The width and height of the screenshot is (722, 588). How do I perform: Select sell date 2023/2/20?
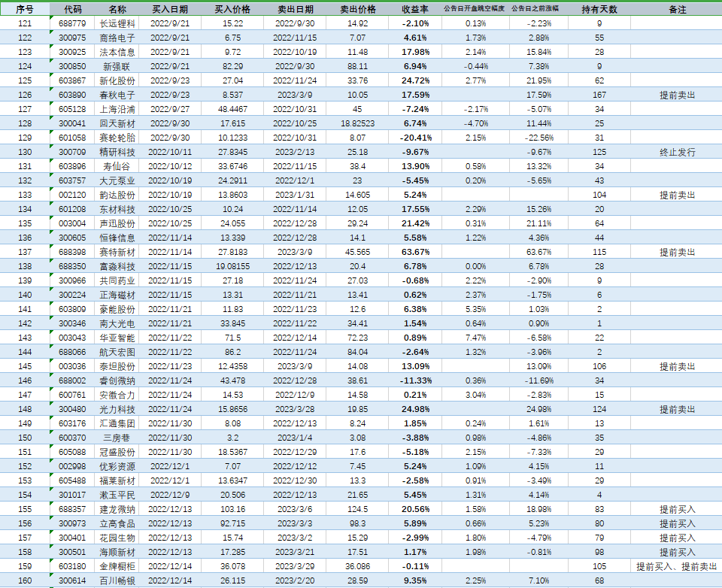click(x=295, y=580)
